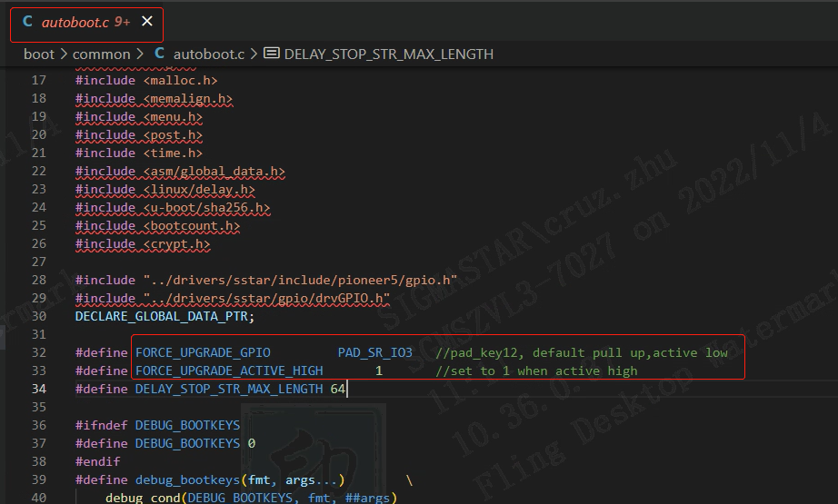Click the DECLARE_GLOBAL_DATA_PTR statement
Viewport: 838px width, 504px height.
165,316
